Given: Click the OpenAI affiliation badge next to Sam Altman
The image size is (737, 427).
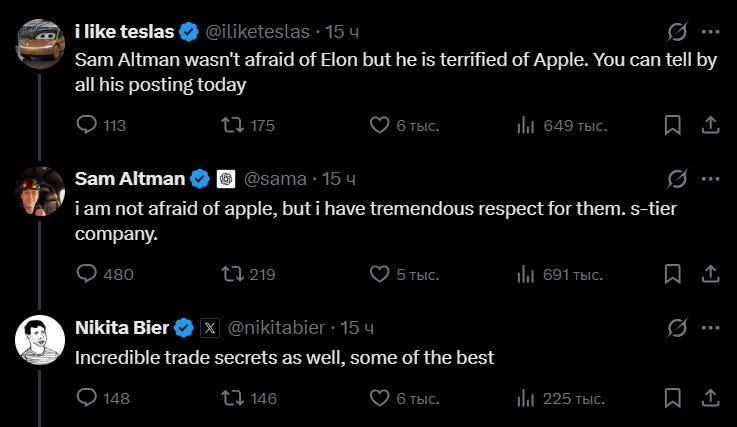Looking at the screenshot, I should point(226,179).
